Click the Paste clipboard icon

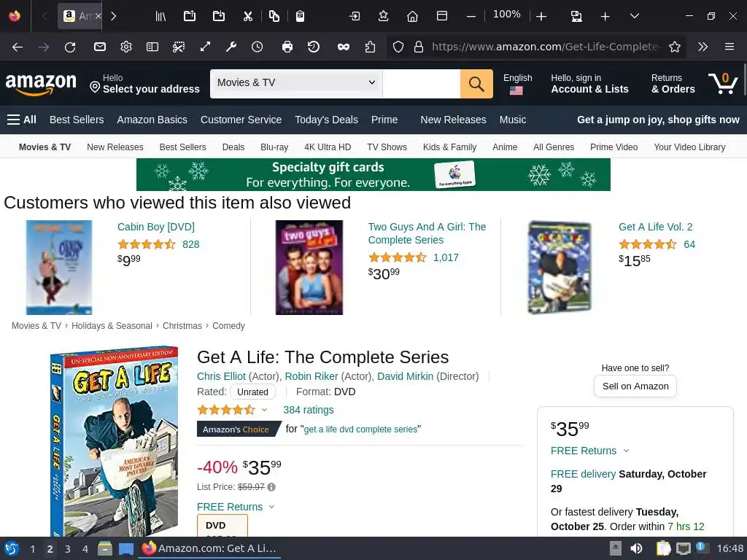[x=300, y=16]
